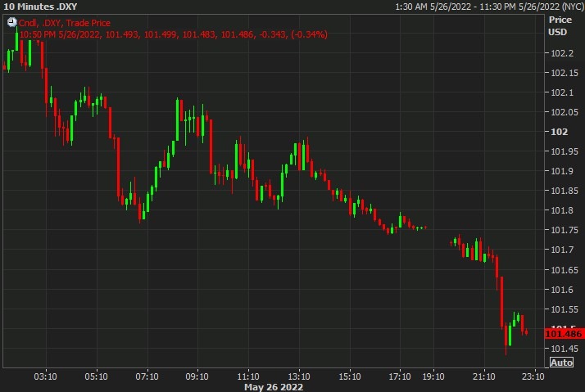Click the clock icon beside the Cndl label
The height and width of the screenshot is (392, 585).
coord(12,22)
